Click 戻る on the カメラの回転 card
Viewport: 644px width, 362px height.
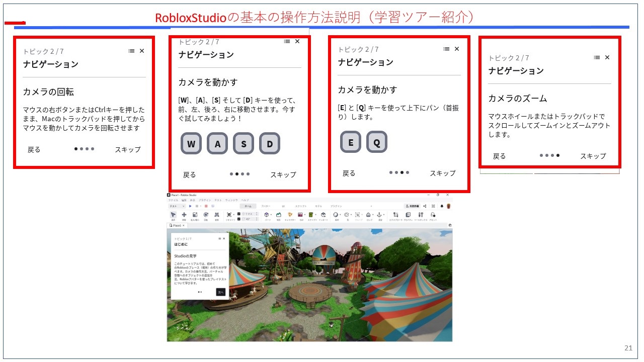(x=34, y=150)
